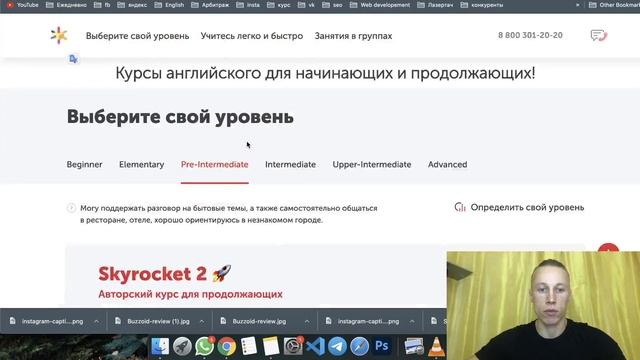Click the webcam video overlay thumbnail
This screenshot has height=360, width=640.
click(543, 306)
